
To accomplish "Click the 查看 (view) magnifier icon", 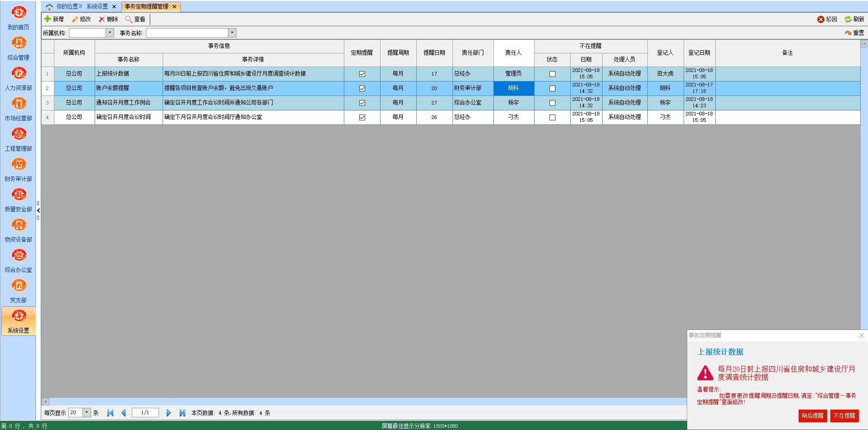I will (129, 19).
